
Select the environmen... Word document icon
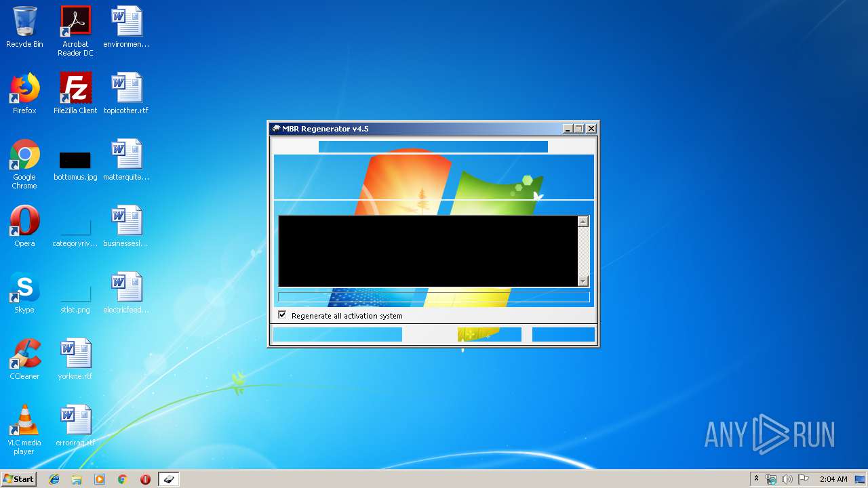126,27
